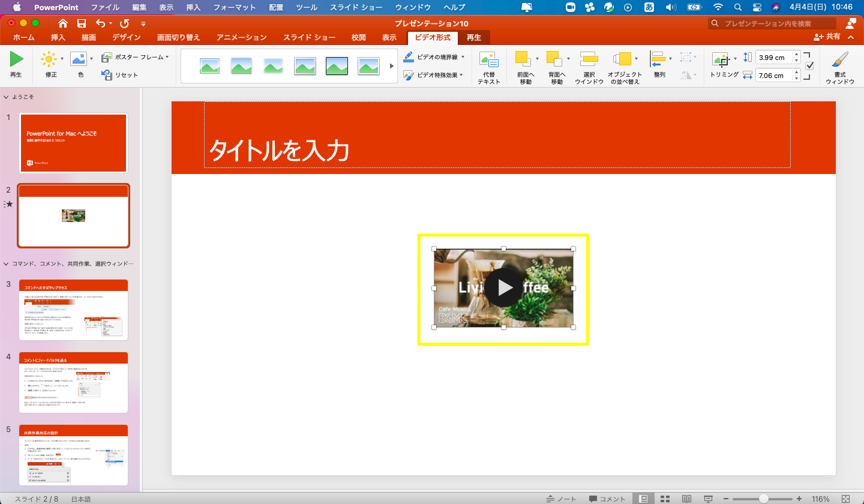
Task: Click the リセット reset button
Action: pyautogui.click(x=120, y=75)
